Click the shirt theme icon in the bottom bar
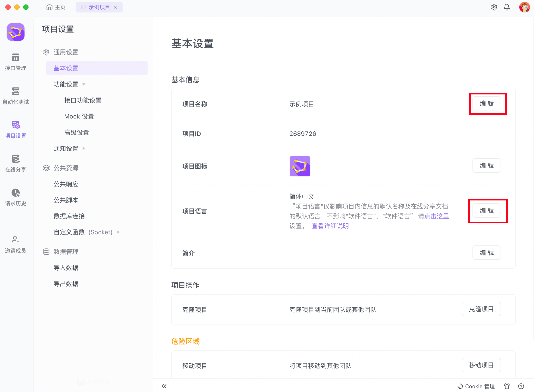The width and height of the screenshot is (534, 392). click(507, 386)
